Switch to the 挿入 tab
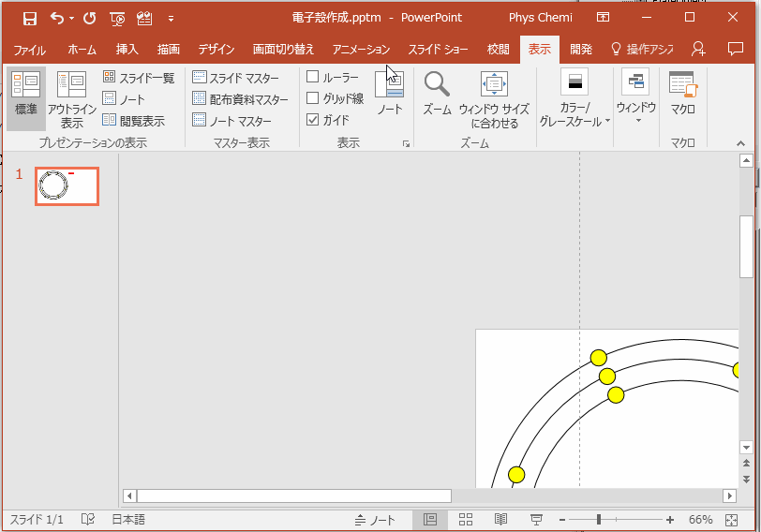761x532 pixels. click(x=127, y=50)
